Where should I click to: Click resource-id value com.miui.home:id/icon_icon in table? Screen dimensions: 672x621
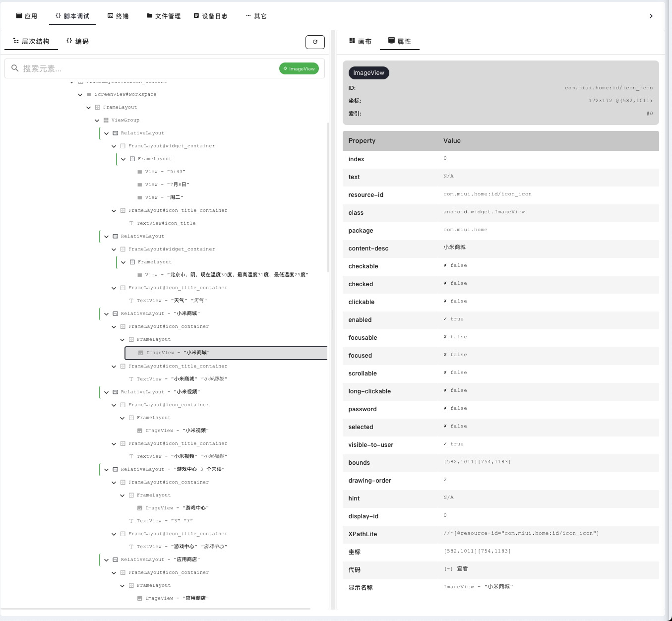click(x=488, y=194)
